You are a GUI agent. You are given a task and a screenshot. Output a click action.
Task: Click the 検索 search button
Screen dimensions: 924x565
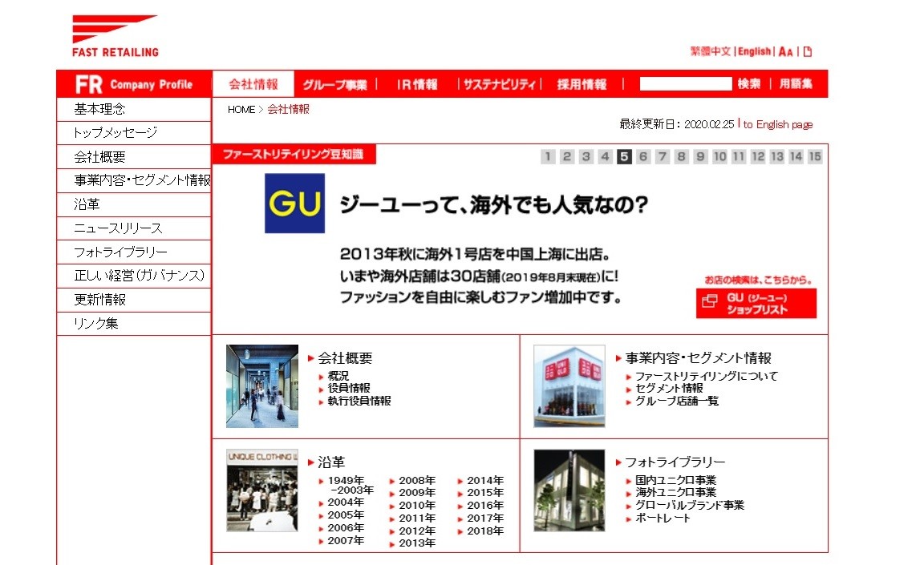point(748,83)
